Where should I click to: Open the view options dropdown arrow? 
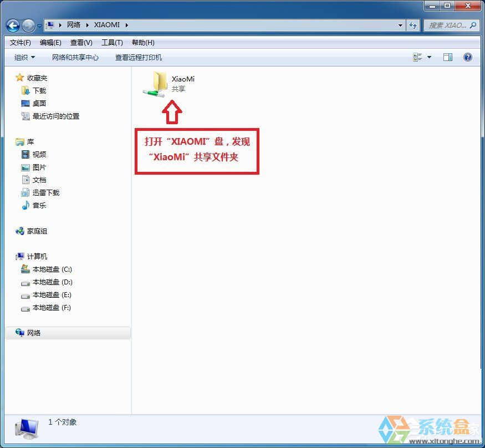pyautogui.click(x=430, y=57)
